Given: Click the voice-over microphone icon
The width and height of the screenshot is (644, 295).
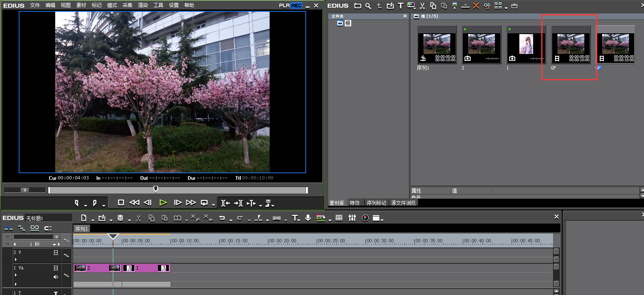Looking at the screenshot, I should click(x=308, y=218).
